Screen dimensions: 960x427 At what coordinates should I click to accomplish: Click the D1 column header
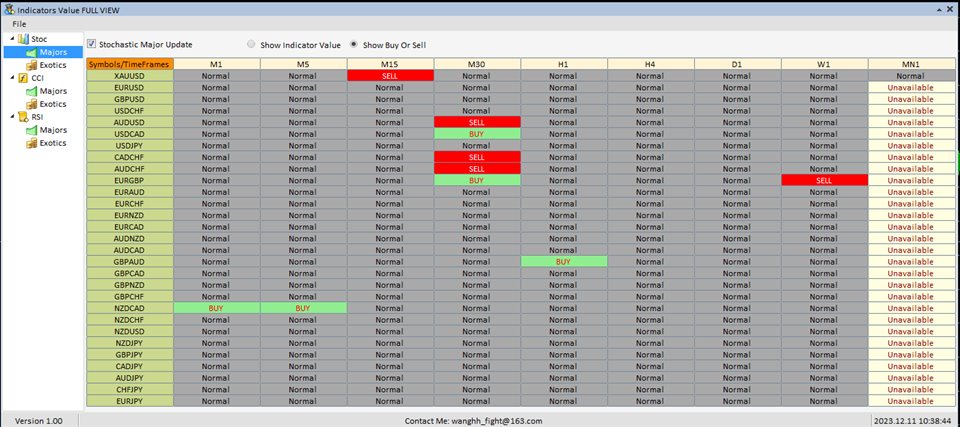click(x=738, y=64)
